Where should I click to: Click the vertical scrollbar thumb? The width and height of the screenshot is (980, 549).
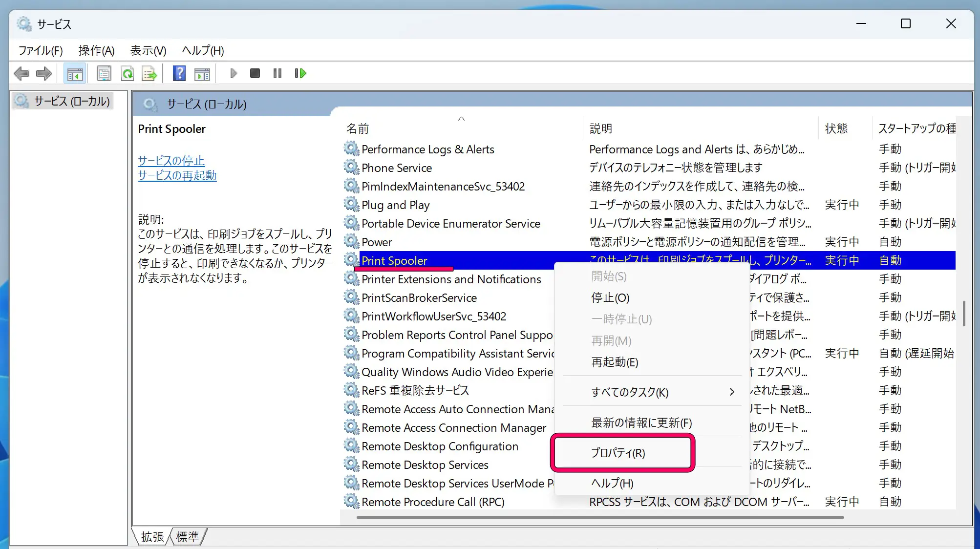tap(963, 313)
